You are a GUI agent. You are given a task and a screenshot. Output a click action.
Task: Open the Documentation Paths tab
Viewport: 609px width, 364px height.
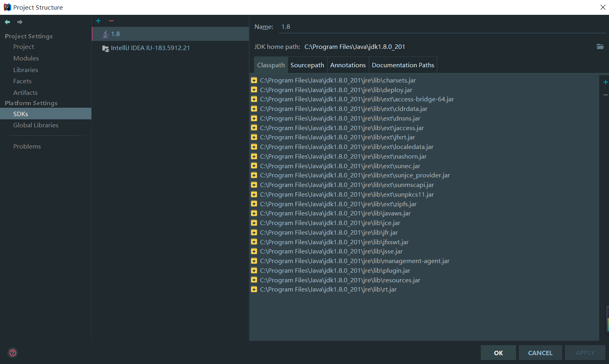click(x=403, y=65)
